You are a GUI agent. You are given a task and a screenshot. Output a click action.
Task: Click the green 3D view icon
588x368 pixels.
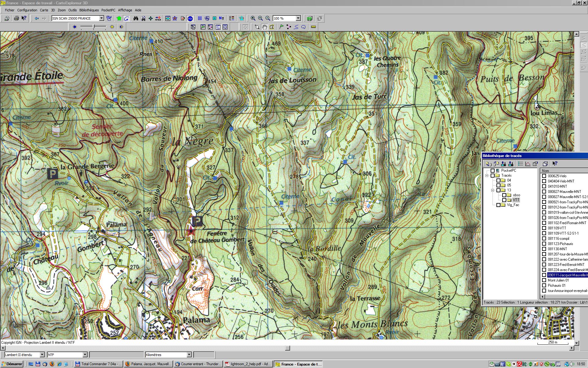click(x=310, y=18)
